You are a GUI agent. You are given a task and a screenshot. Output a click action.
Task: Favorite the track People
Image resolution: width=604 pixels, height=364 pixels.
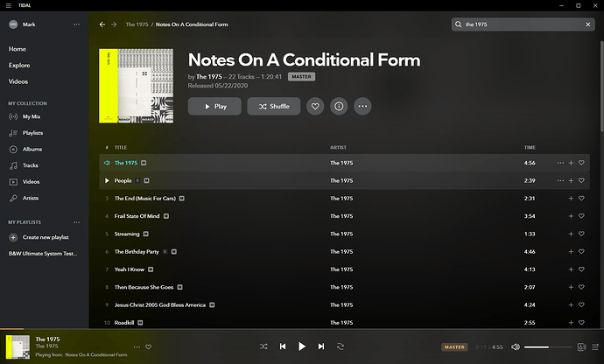(581, 180)
